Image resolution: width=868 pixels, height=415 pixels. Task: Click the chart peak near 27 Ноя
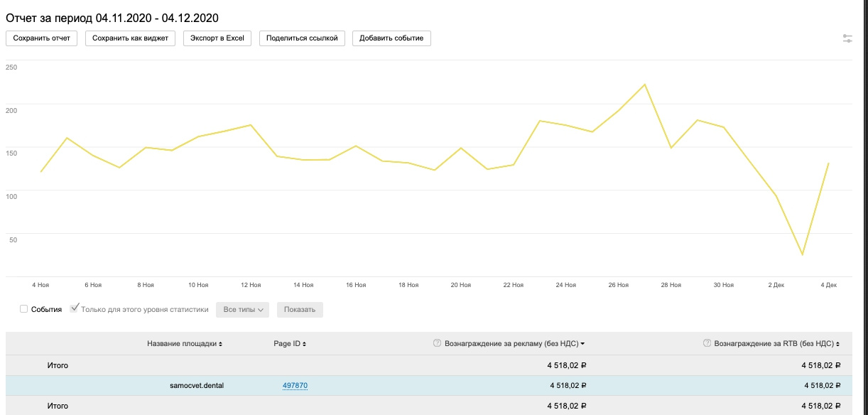pos(644,85)
